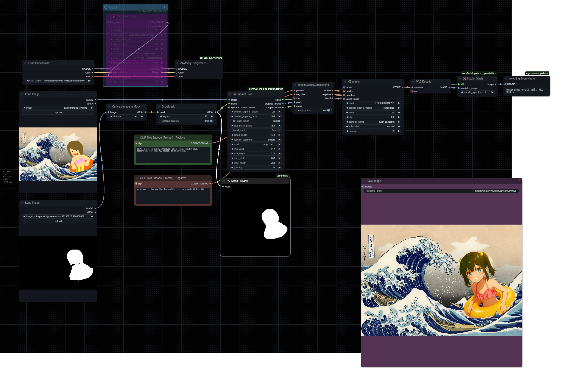Collapse the Anything Everywhere3 node via title dot
The image size is (569, 392).
177,63
